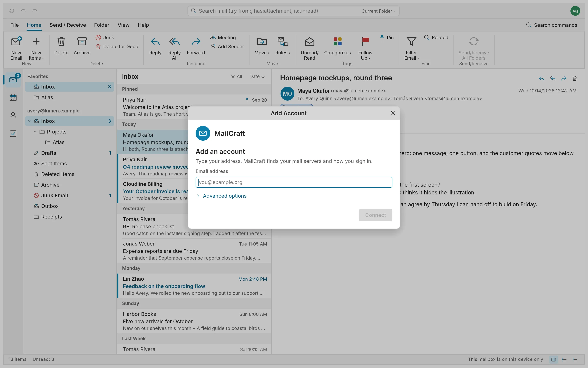Switch to the Send / Receive tab
588x368 pixels.
coord(68,25)
